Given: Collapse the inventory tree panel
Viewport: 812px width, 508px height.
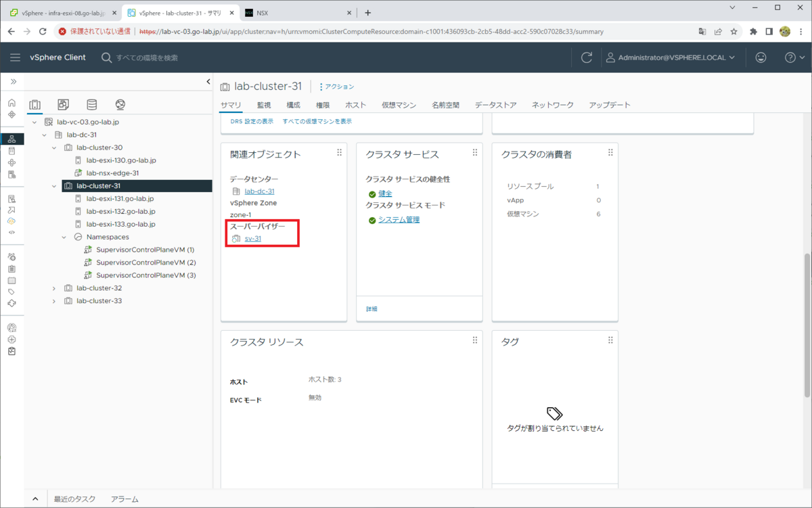Looking at the screenshot, I should click(x=208, y=82).
